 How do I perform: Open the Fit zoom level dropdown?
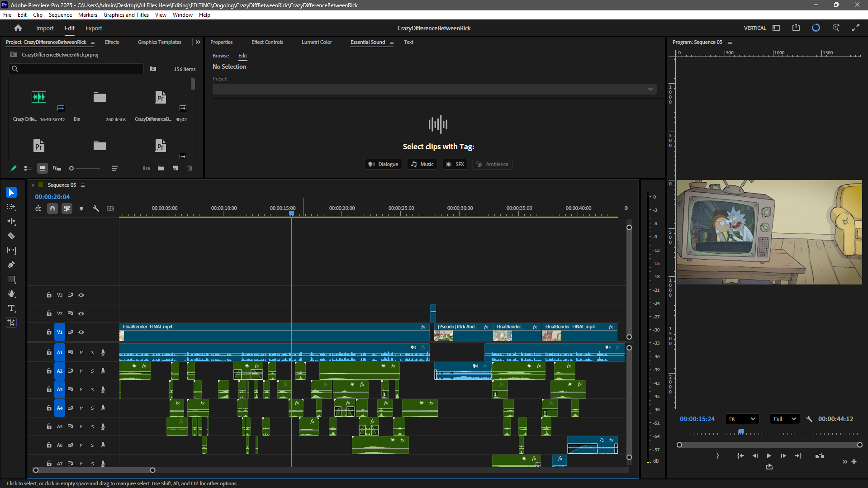[742, 419]
